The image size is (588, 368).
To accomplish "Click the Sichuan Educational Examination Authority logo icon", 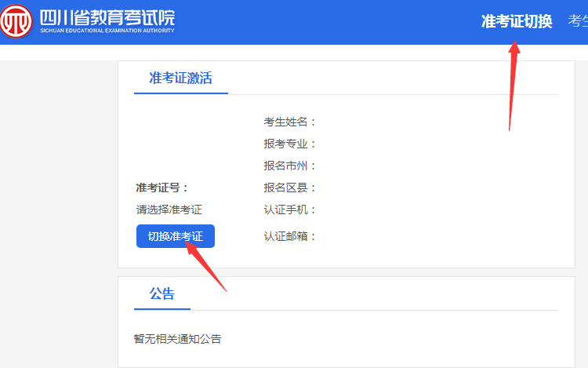I will pos(16,22).
